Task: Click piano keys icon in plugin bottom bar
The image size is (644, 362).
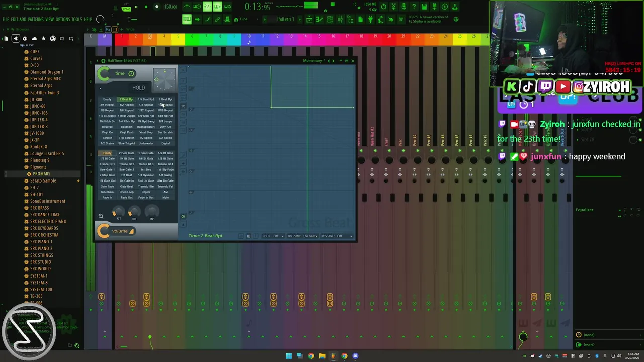Action: pos(248,236)
